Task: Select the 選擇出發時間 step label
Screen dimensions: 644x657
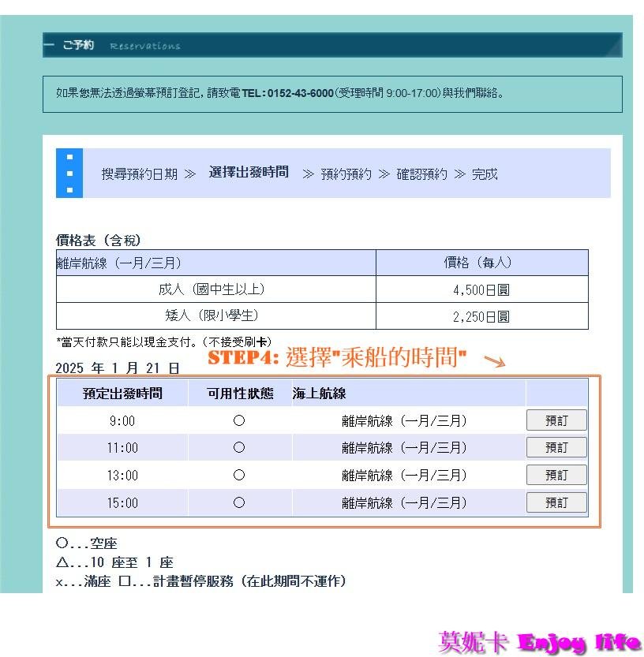Action: (249, 173)
